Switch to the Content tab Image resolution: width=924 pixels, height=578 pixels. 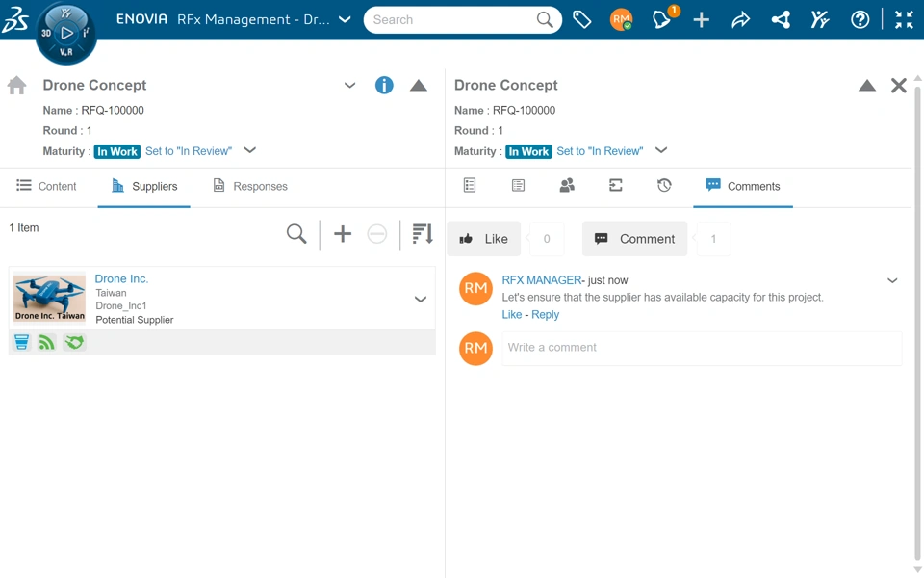click(46, 186)
